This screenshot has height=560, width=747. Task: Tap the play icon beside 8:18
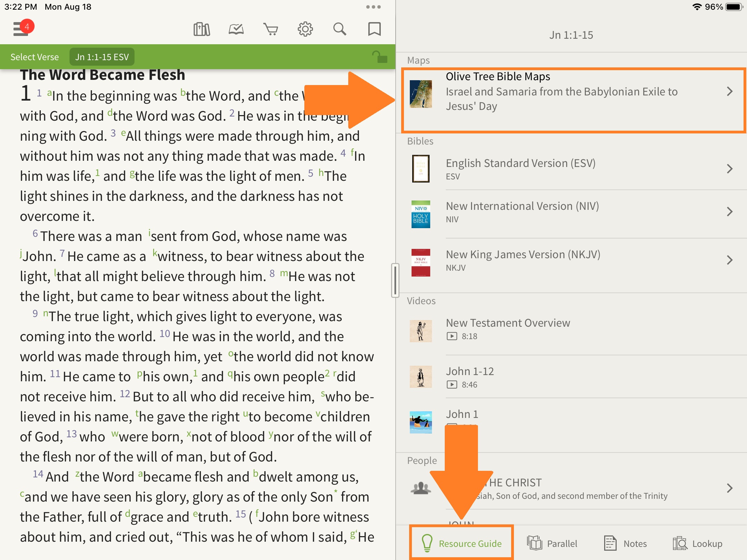[x=452, y=336]
